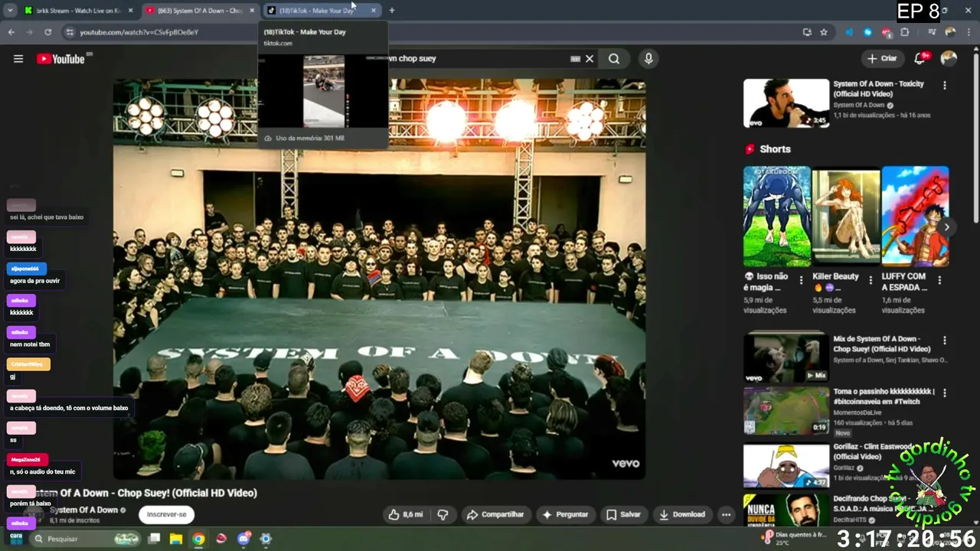The width and height of the screenshot is (980, 551).
Task: Open more actions ellipsis below video
Action: pos(726,514)
